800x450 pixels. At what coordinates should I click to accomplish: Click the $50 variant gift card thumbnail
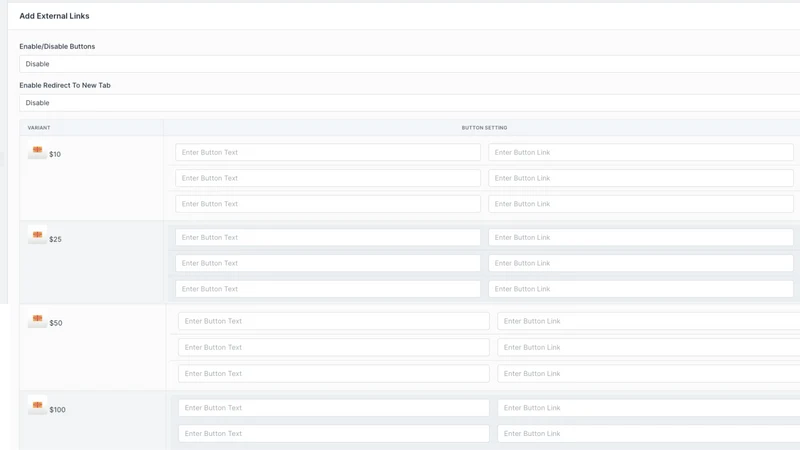(37, 319)
